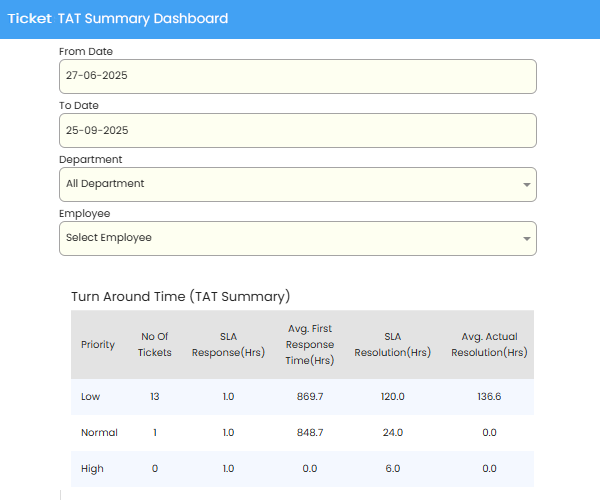Select the Low priority row label
This screenshot has height=500, width=600.
pos(90,396)
